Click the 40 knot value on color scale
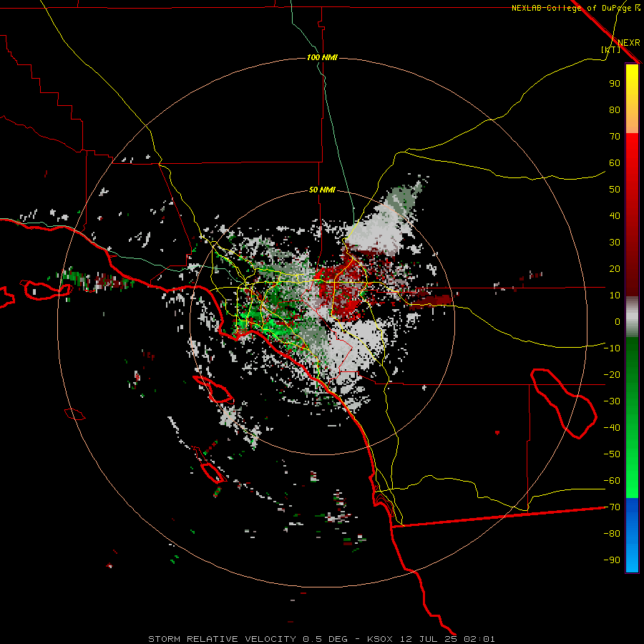The image size is (644, 644). pyautogui.click(x=615, y=215)
